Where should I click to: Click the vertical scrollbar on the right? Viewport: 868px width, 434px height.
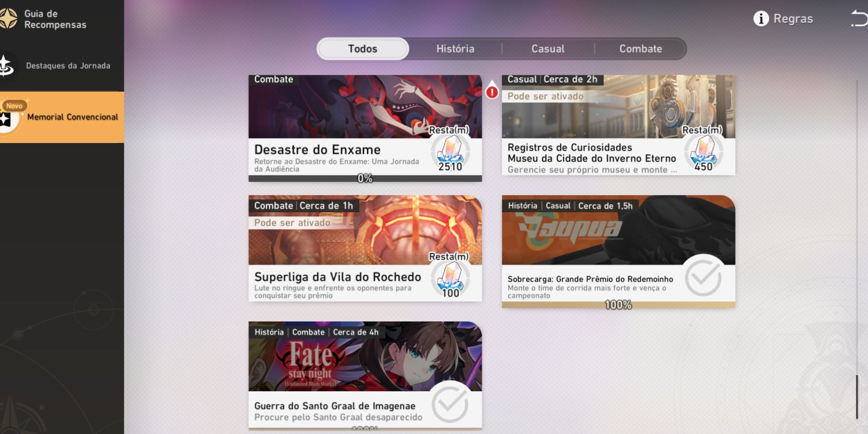[x=857, y=397]
